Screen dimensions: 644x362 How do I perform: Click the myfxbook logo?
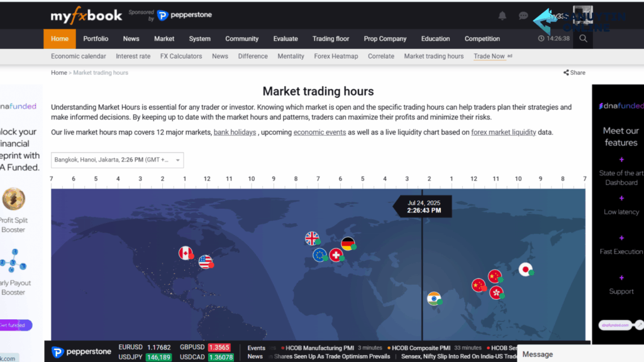[x=86, y=16]
